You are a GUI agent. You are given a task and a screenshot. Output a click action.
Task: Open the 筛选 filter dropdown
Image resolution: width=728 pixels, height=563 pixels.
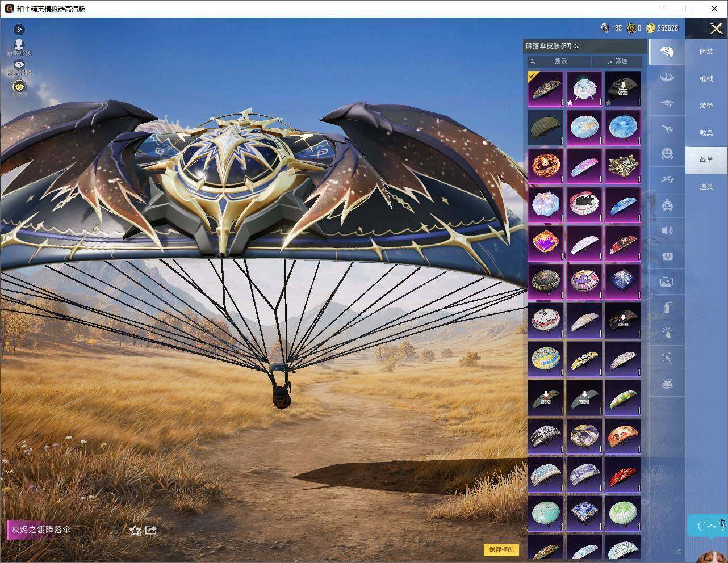click(x=617, y=61)
